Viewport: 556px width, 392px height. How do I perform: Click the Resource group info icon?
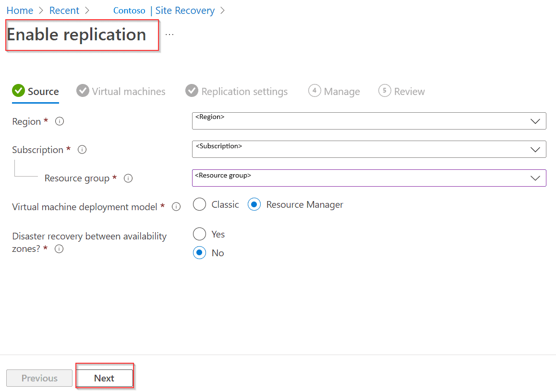128,178
